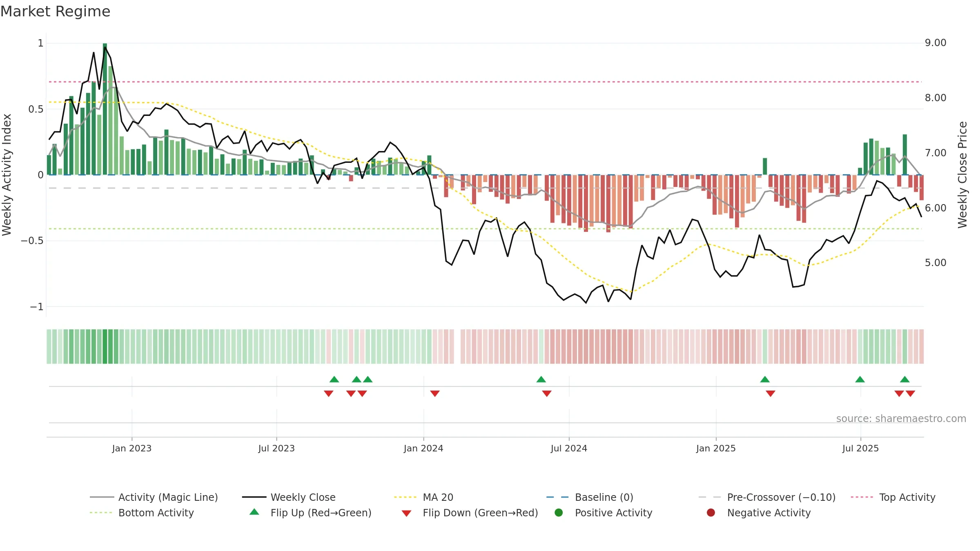Click the 6.00 price axis tick
Viewport: 980px width, 551px height.
pos(935,208)
